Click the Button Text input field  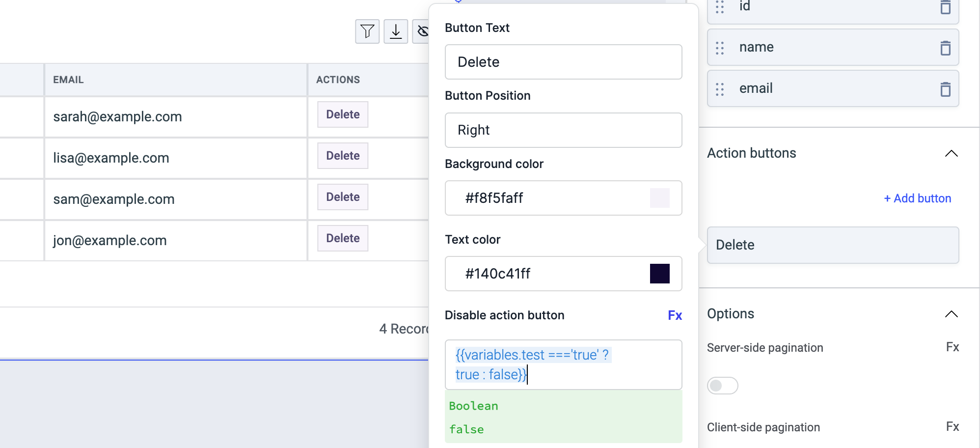pyautogui.click(x=563, y=62)
